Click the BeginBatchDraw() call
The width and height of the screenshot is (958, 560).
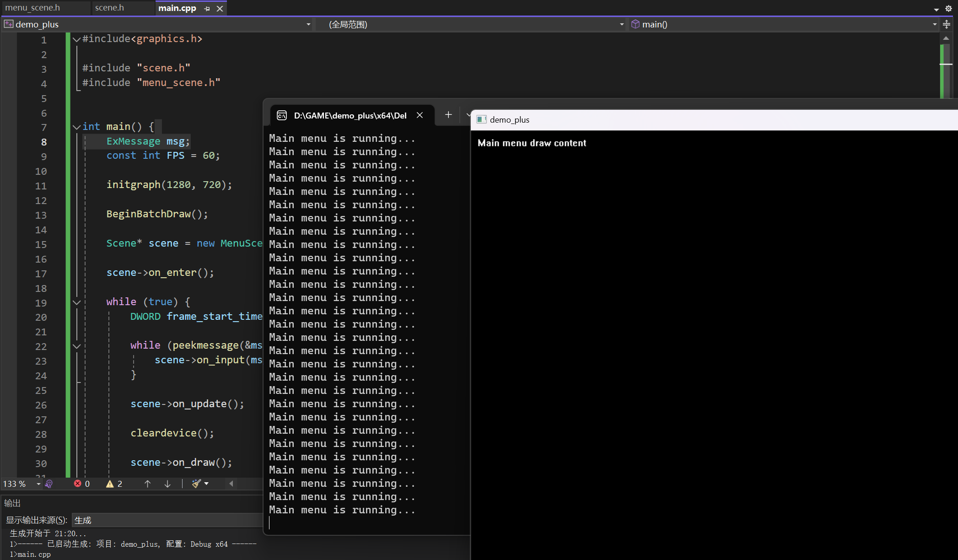[x=157, y=214]
